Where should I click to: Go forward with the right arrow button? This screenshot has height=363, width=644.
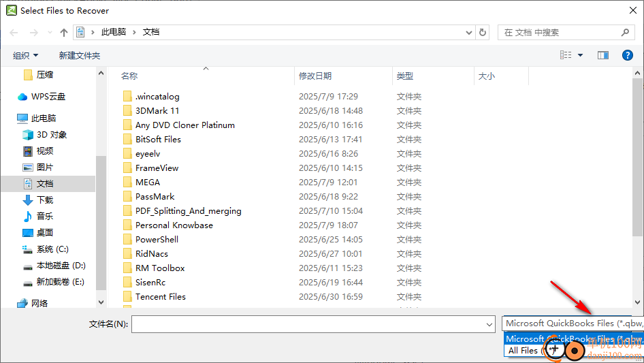[x=33, y=33]
